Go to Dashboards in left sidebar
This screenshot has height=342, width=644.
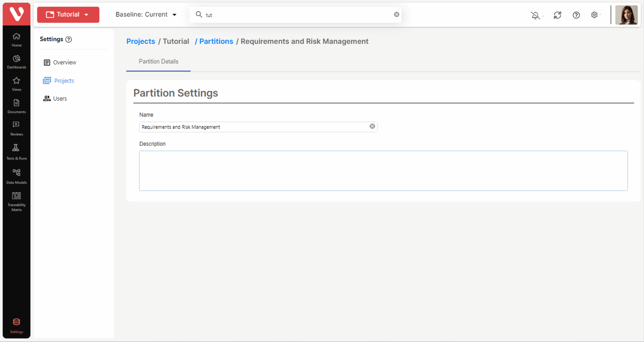[x=17, y=62]
